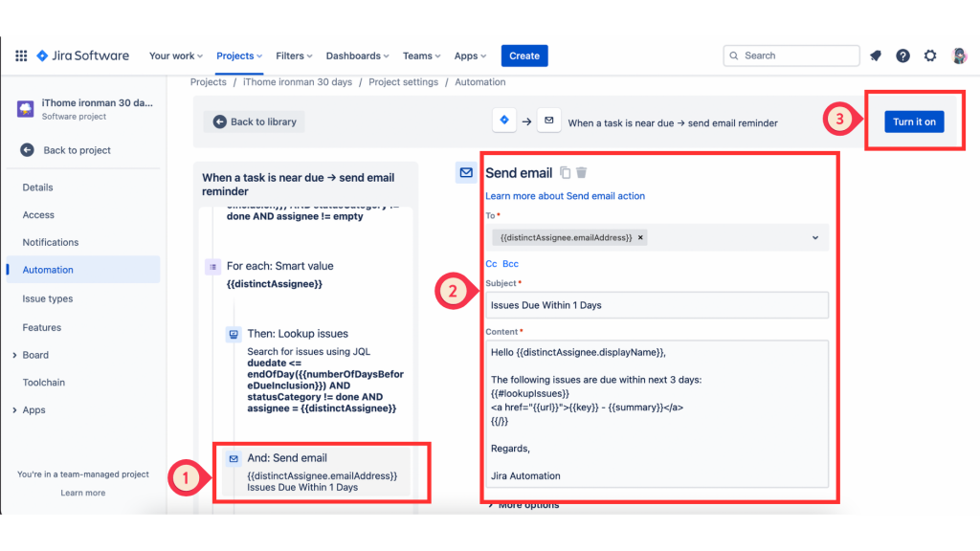
Task: Delete the Send email component via trash icon
Action: [581, 172]
